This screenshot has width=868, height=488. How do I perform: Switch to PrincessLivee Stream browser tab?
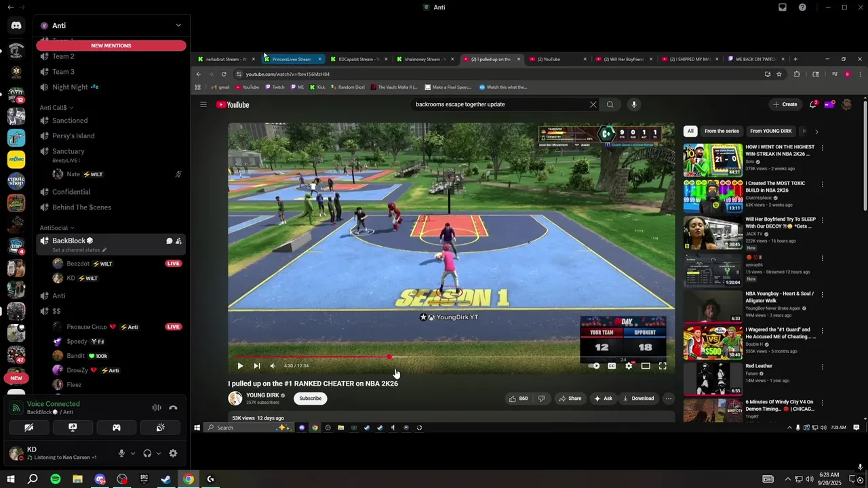coord(292,59)
